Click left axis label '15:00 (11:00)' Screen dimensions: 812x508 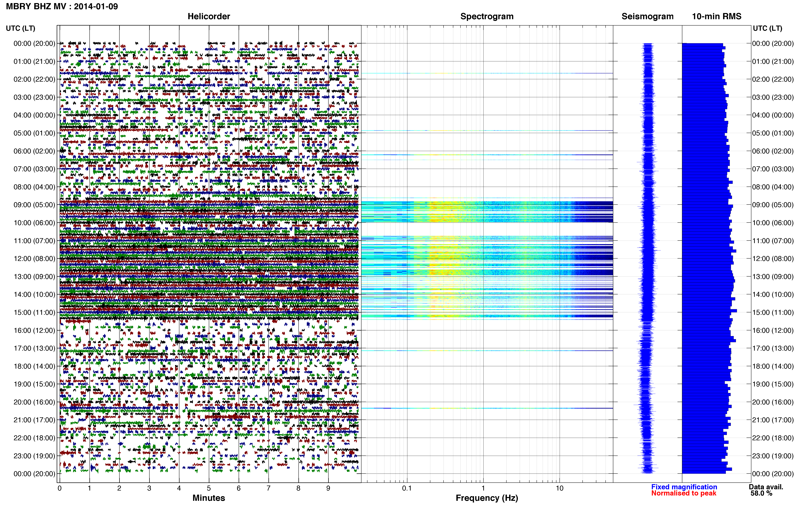coord(34,312)
